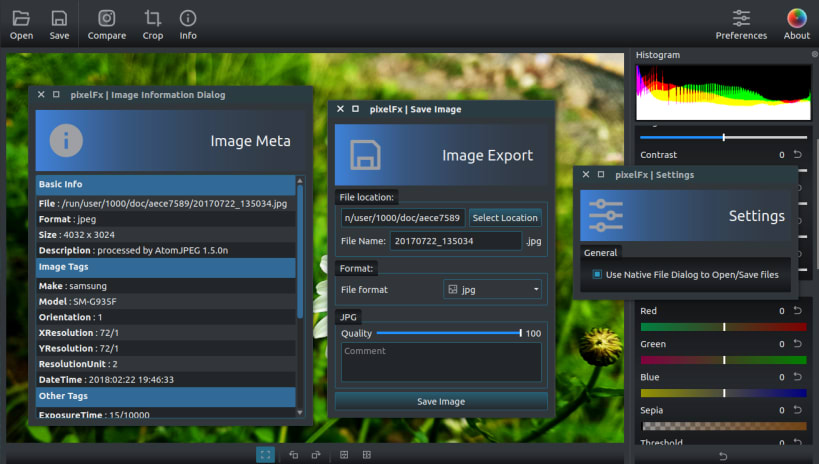This screenshot has height=464, width=819.
Task: Reset the Contrast value
Action: pos(798,154)
